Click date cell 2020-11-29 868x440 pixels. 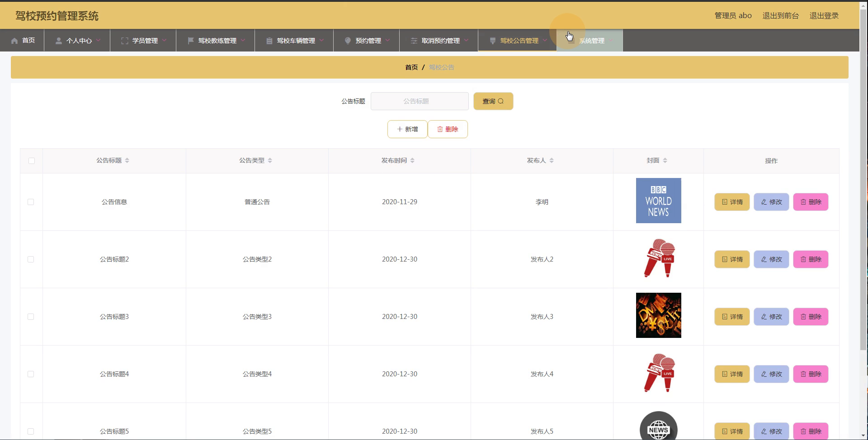(x=400, y=202)
